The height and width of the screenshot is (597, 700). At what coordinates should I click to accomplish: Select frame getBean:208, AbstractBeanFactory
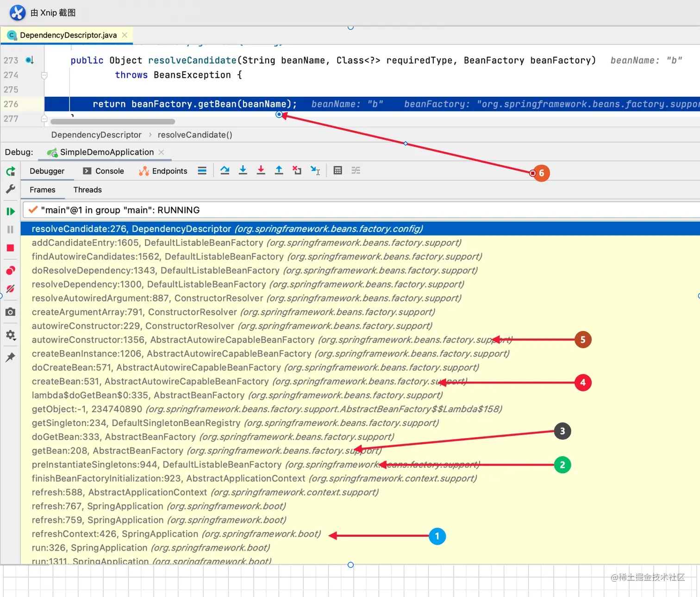coord(360,451)
